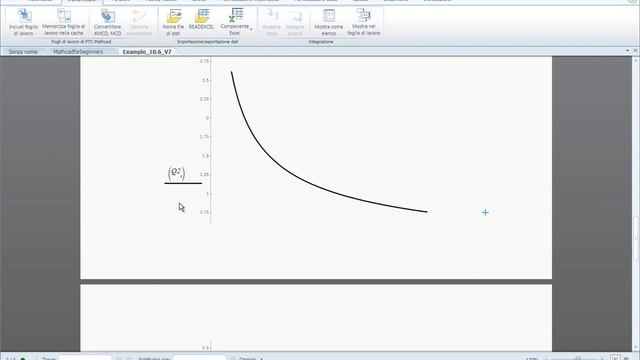
Task: Switch to the Senza nome document tab
Action: pyautogui.click(x=23, y=52)
